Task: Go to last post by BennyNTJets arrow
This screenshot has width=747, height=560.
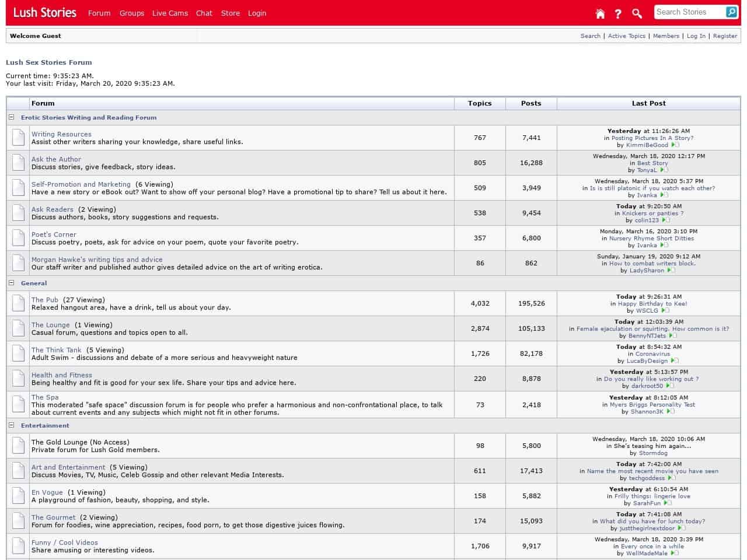Action: click(x=673, y=335)
